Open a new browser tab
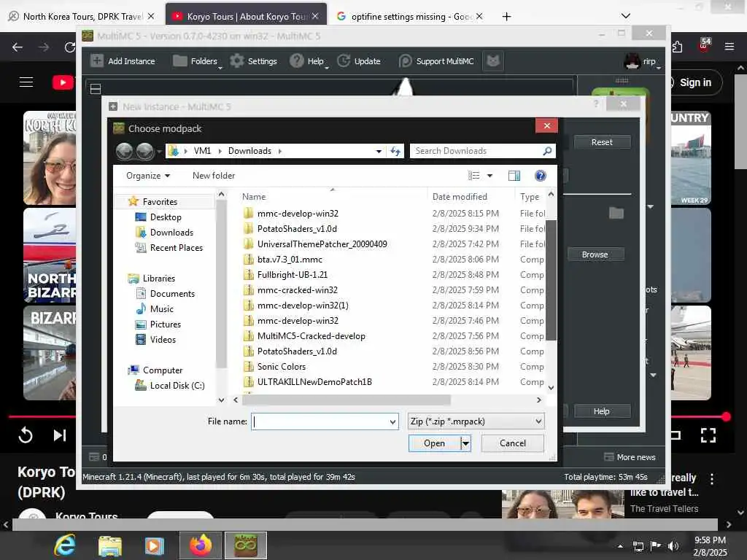This screenshot has width=747, height=560. tap(506, 17)
